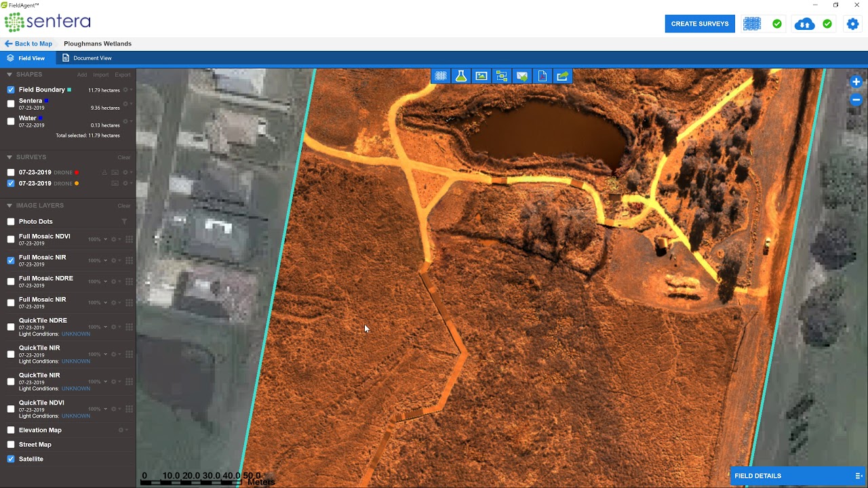Click the Field Boundary teal color swatch
This screenshot has height=488, width=868.
69,89
